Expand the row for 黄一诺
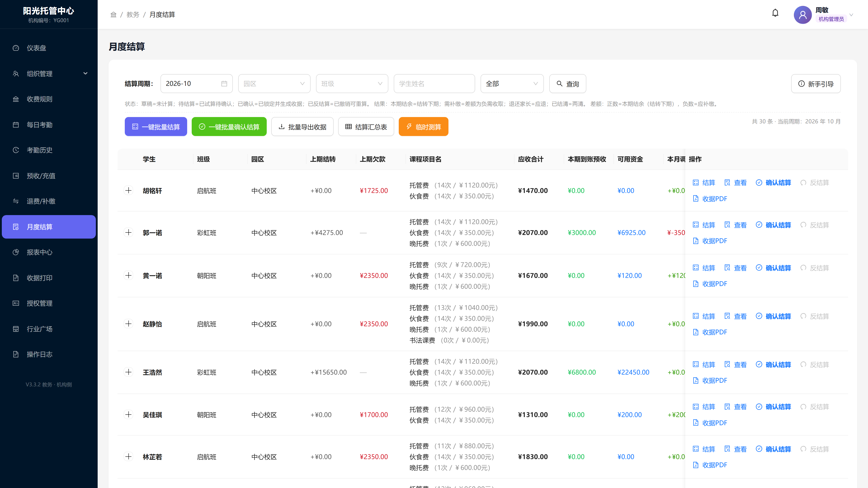This screenshot has height=488, width=868. (x=128, y=275)
